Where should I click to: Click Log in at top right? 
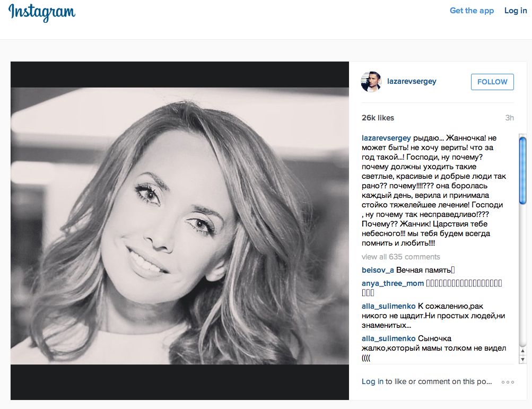point(516,11)
